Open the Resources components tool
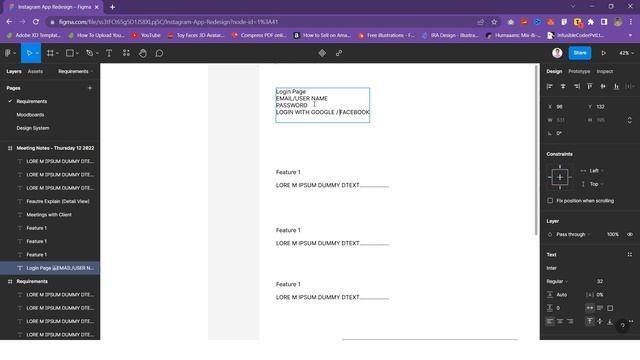 126,53
